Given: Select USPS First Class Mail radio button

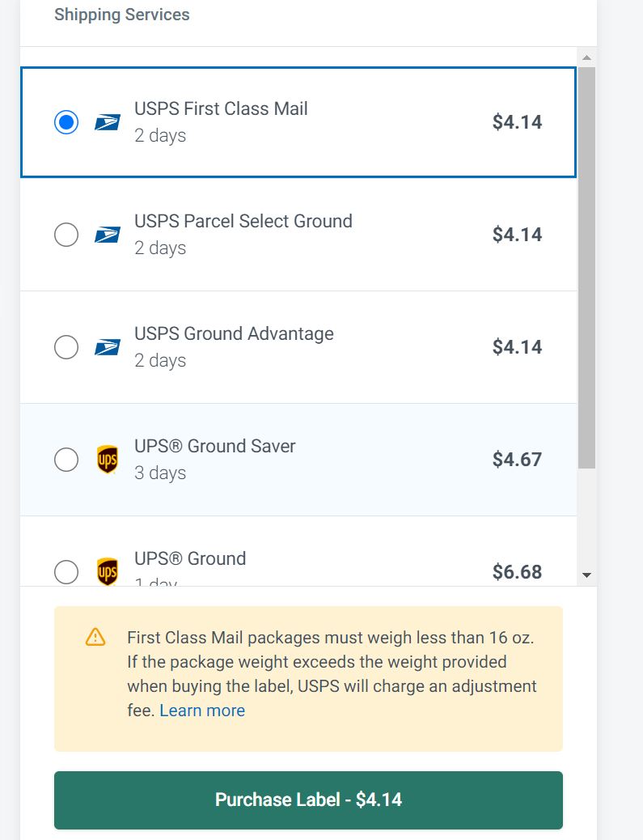Looking at the screenshot, I should [66, 122].
